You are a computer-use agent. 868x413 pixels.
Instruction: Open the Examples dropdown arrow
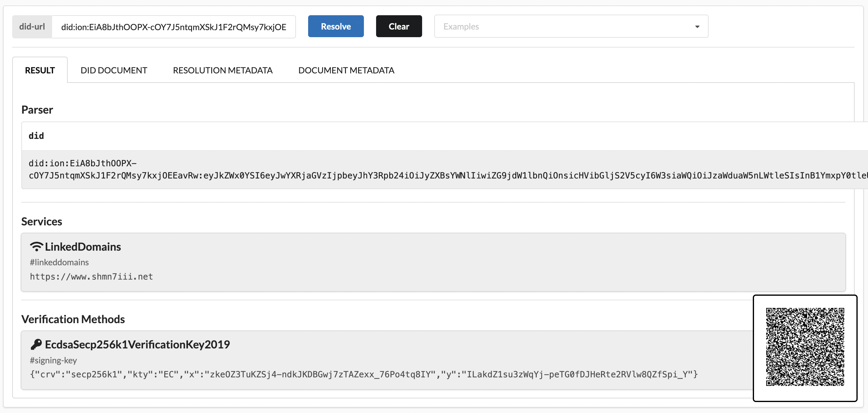coord(697,26)
